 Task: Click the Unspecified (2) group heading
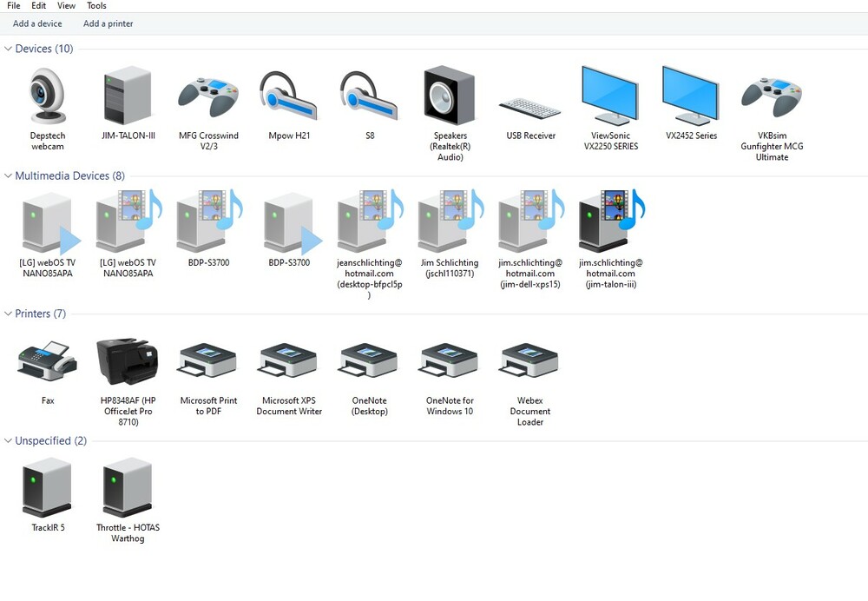[x=51, y=441]
